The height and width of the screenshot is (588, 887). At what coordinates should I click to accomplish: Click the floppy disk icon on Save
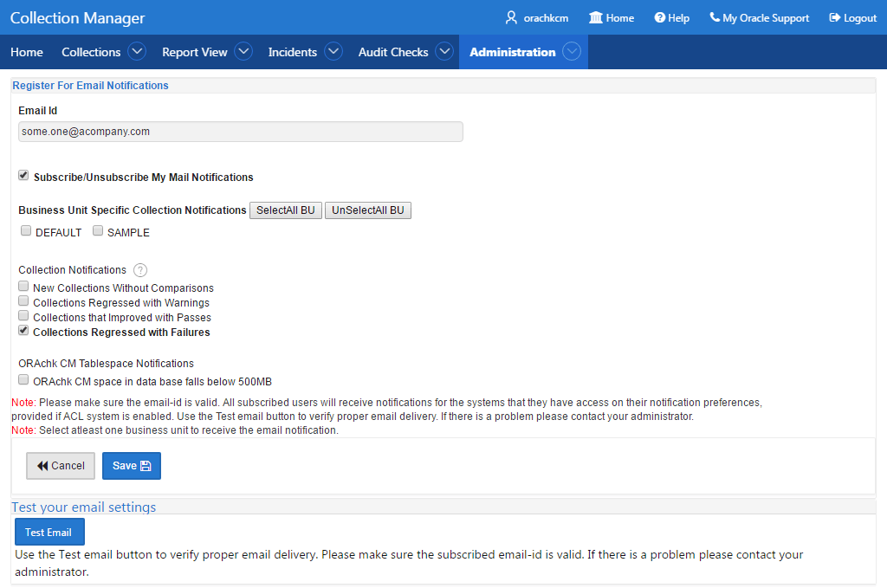(x=146, y=466)
